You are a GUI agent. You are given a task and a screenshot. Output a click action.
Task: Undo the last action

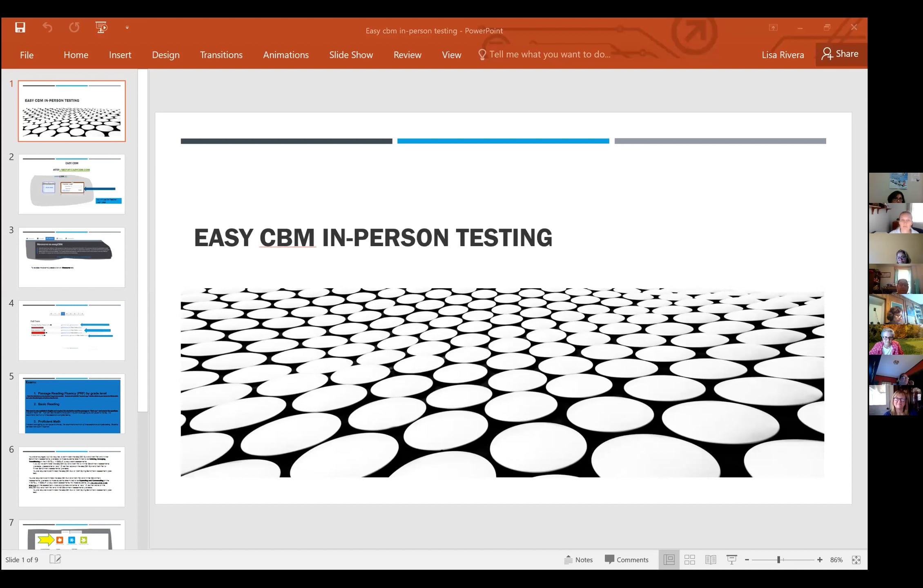click(x=47, y=27)
